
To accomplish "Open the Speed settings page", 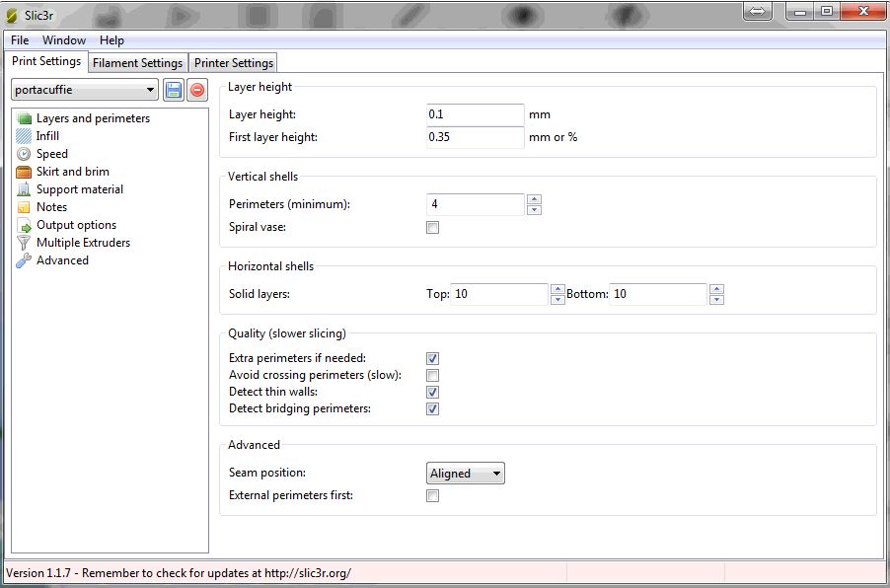I will 52,154.
